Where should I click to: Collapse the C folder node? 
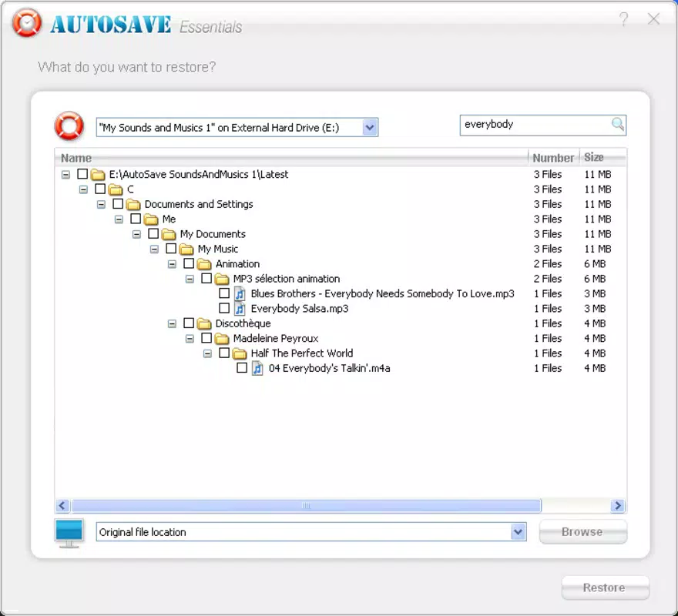coord(83,189)
